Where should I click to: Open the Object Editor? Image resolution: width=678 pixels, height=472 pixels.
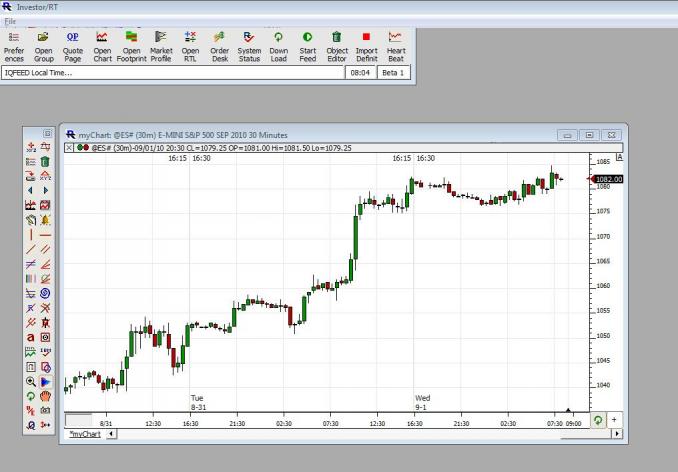pos(337,46)
